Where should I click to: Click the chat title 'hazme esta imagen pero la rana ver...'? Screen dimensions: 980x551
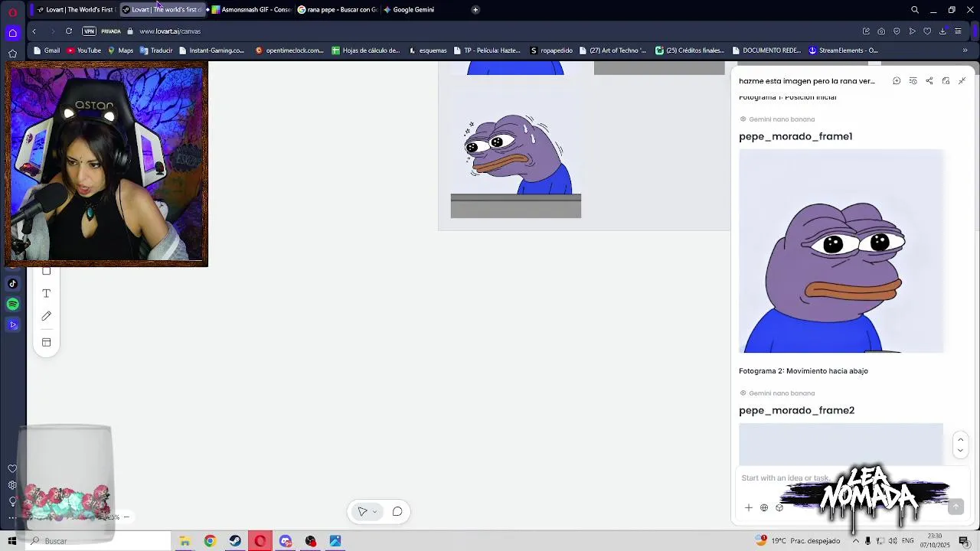point(807,81)
